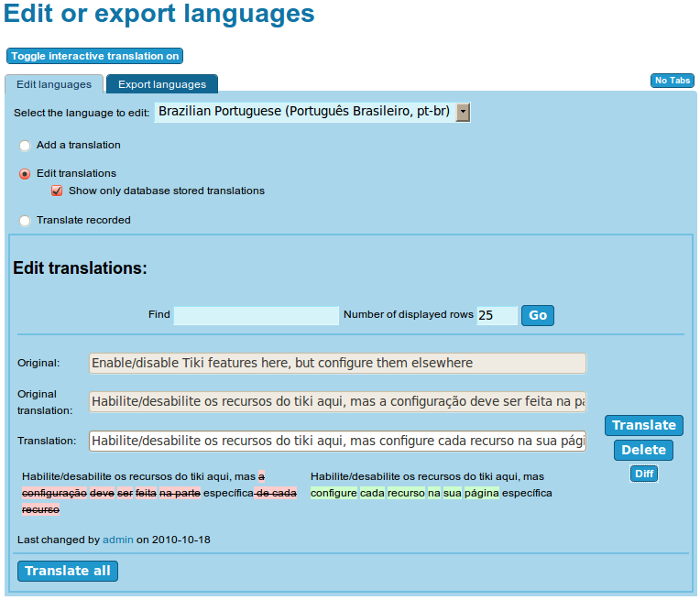Click the No Tabs button
Screen dimensions: 700x600
click(x=672, y=81)
